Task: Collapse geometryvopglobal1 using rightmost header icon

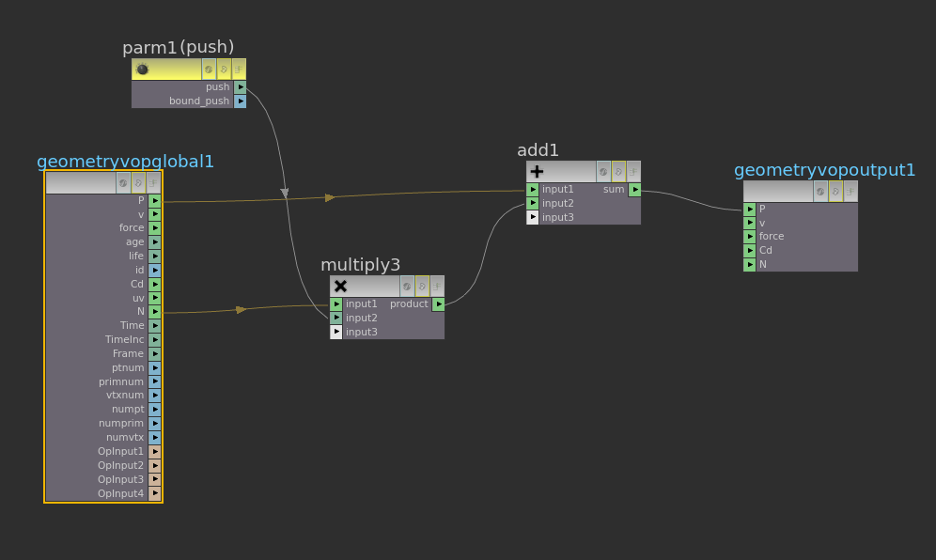Action: click(x=153, y=182)
